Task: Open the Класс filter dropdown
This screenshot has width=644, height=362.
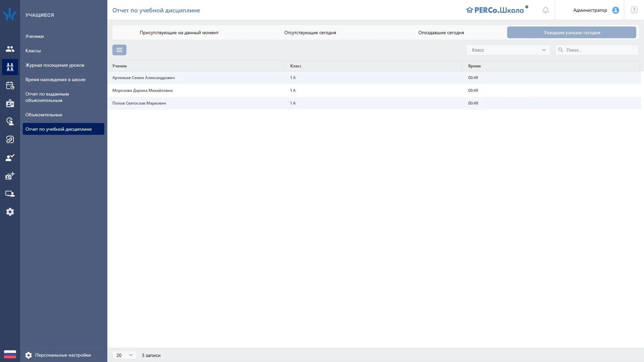Action: coord(508,50)
